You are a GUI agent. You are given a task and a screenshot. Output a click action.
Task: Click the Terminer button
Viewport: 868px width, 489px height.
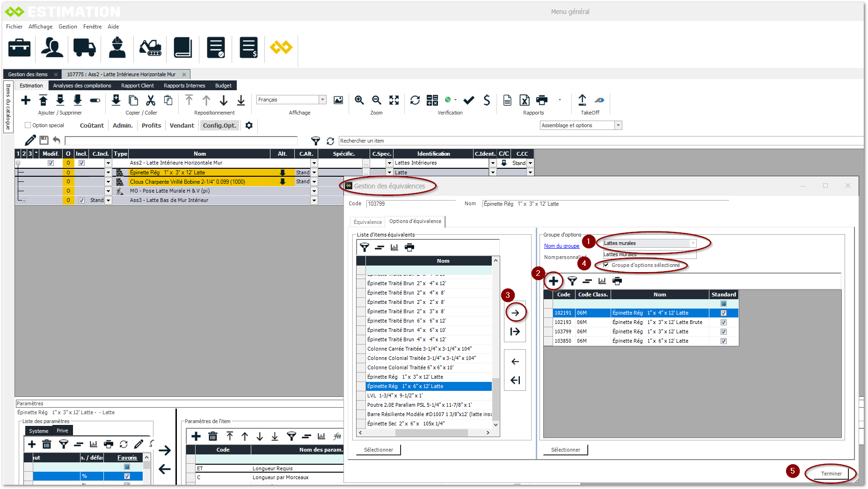(x=831, y=474)
